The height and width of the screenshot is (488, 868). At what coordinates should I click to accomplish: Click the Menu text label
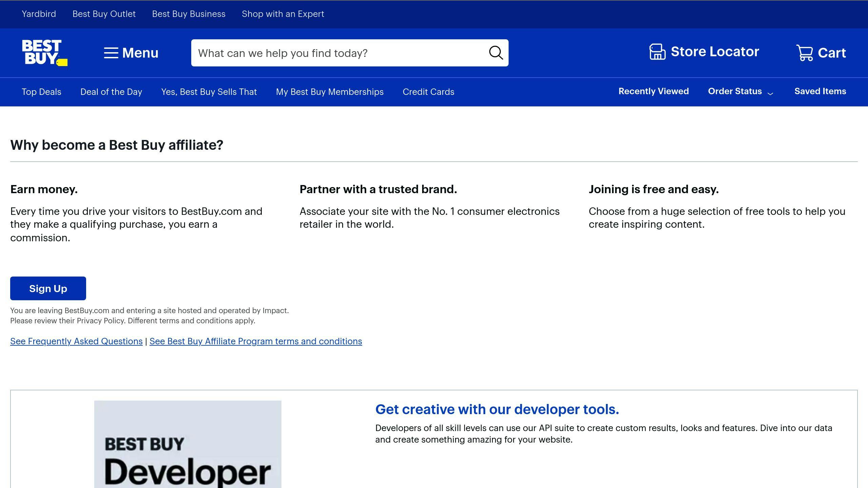tap(140, 53)
